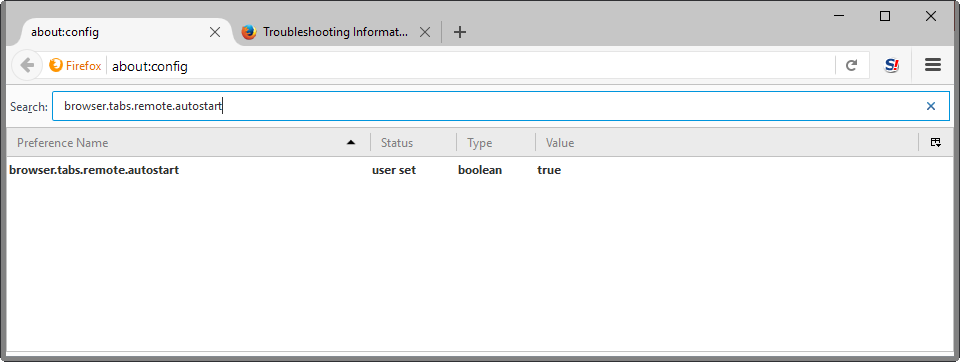Click the 'Search:' label
Image resolution: width=960 pixels, height=362 pixels.
pyautogui.click(x=29, y=107)
